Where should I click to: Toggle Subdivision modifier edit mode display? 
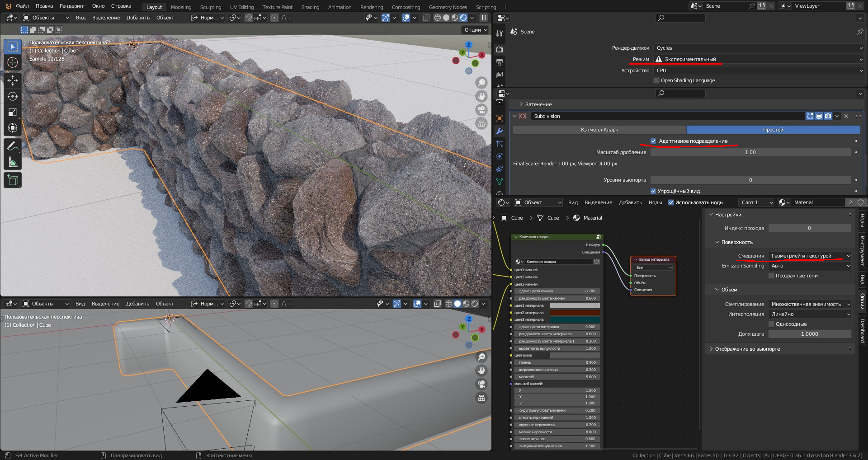point(810,116)
